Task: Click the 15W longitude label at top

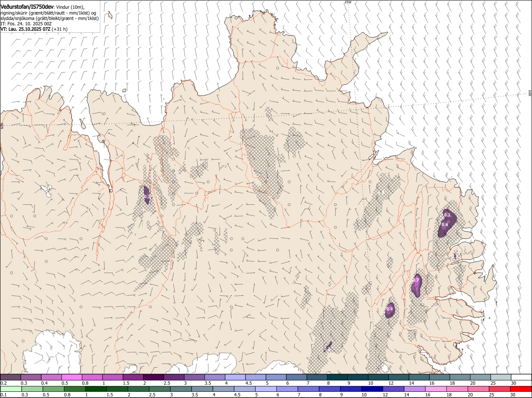Action: 348,2
